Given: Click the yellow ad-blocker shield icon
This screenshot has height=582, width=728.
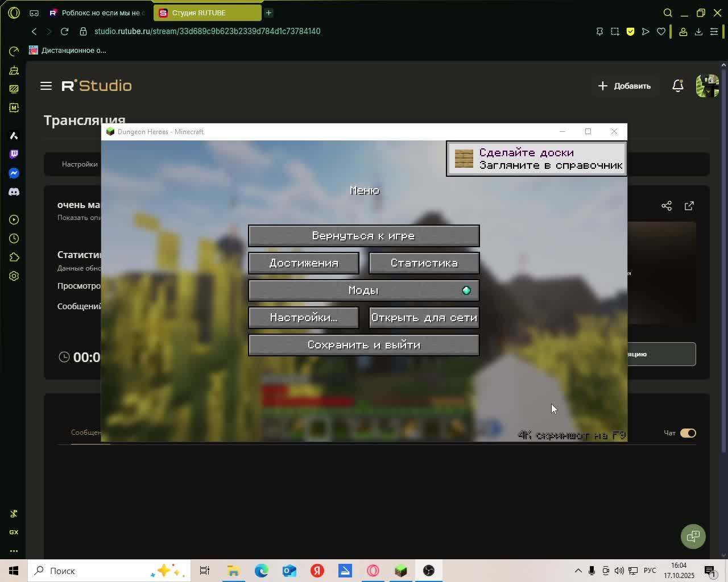Looking at the screenshot, I should [x=630, y=31].
